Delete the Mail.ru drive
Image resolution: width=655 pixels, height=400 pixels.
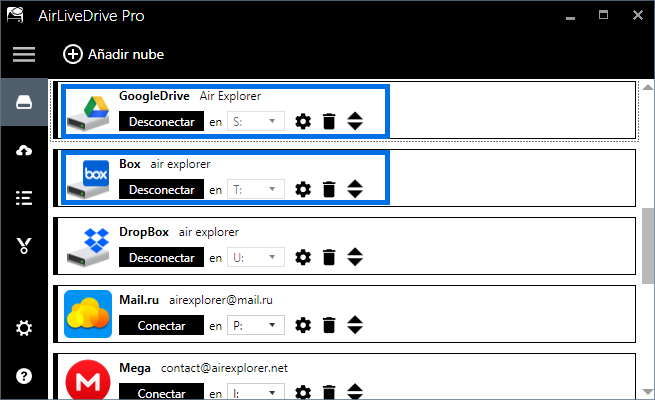pyautogui.click(x=329, y=325)
